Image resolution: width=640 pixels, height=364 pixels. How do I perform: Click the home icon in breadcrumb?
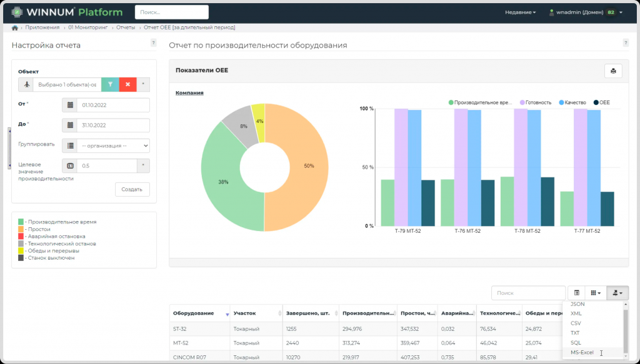[x=15, y=27]
